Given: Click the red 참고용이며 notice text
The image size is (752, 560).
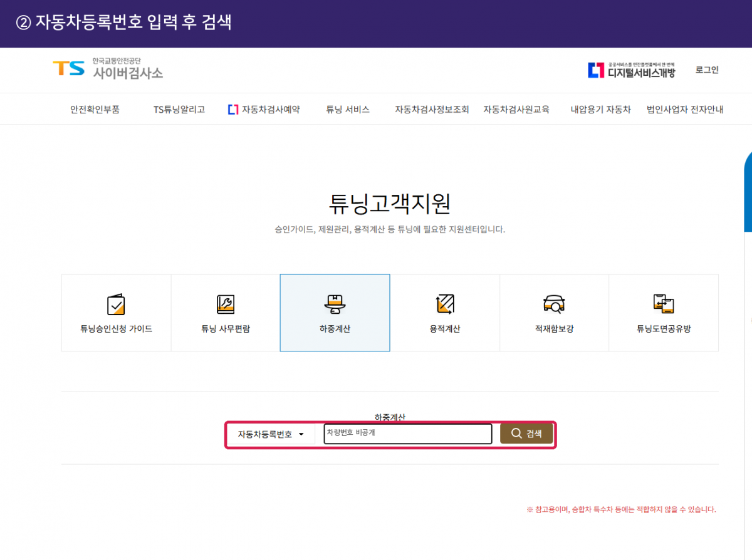Looking at the screenshot, I should pyautogui.click(x=621, y=509).
